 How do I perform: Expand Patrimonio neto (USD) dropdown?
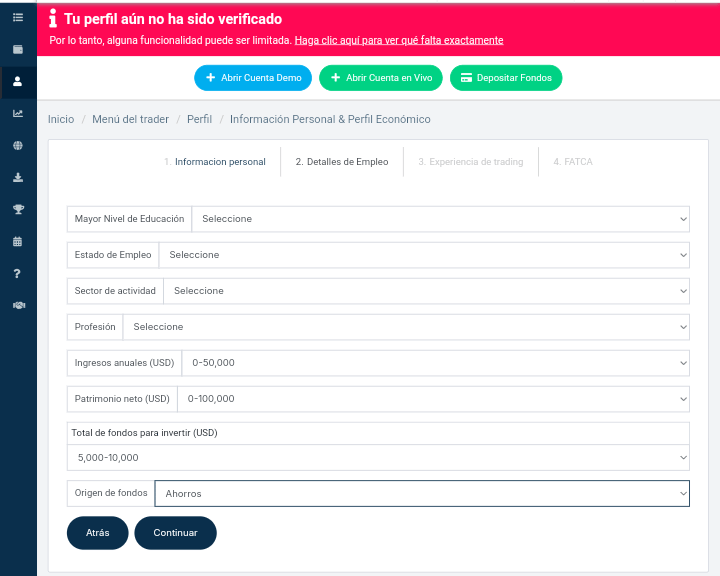pyautogui.click(x=433, y=399)
